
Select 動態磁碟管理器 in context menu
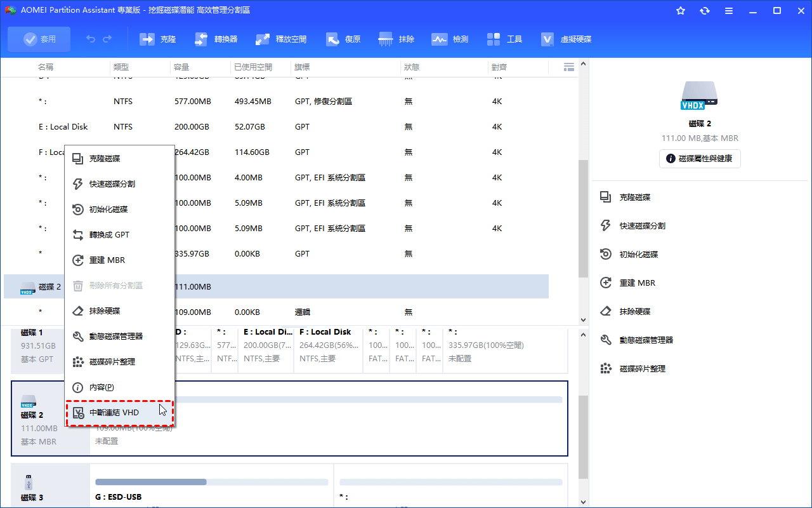(120, 337)
